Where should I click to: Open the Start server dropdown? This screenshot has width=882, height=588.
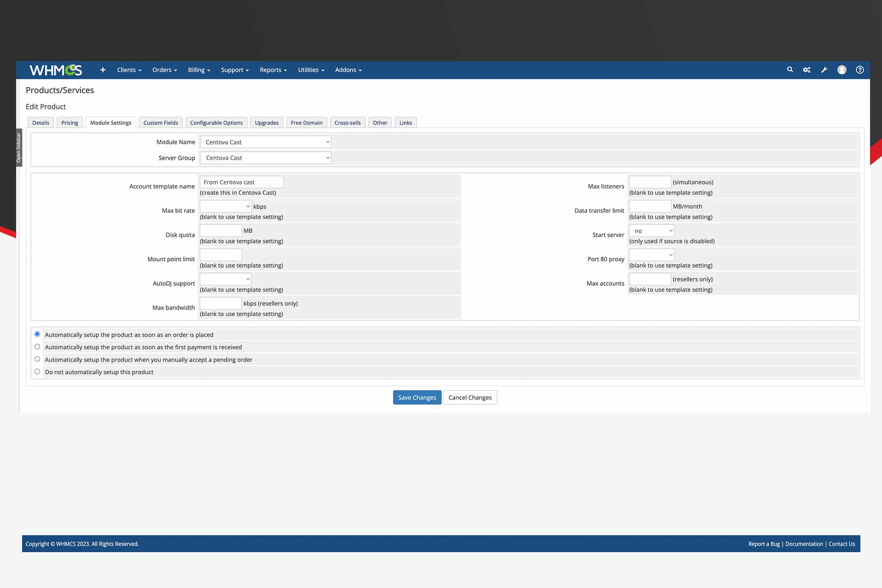(x=651, y=231)
